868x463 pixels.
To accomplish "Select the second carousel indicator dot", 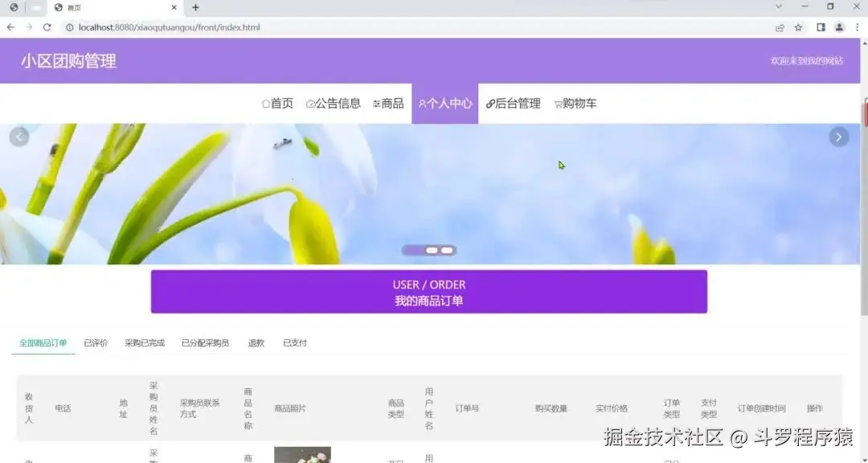I will pyautogui.click(x=430, y=250).
